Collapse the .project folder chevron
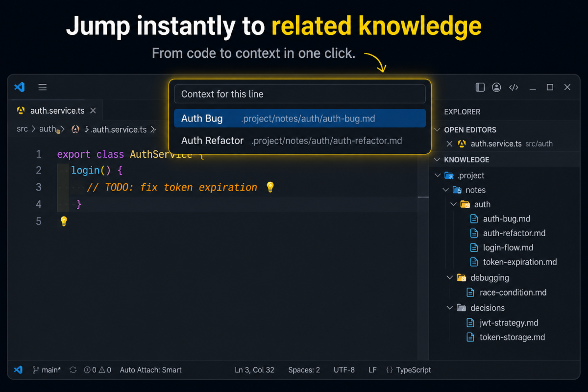588x392 pixels. tap(438, 175)
